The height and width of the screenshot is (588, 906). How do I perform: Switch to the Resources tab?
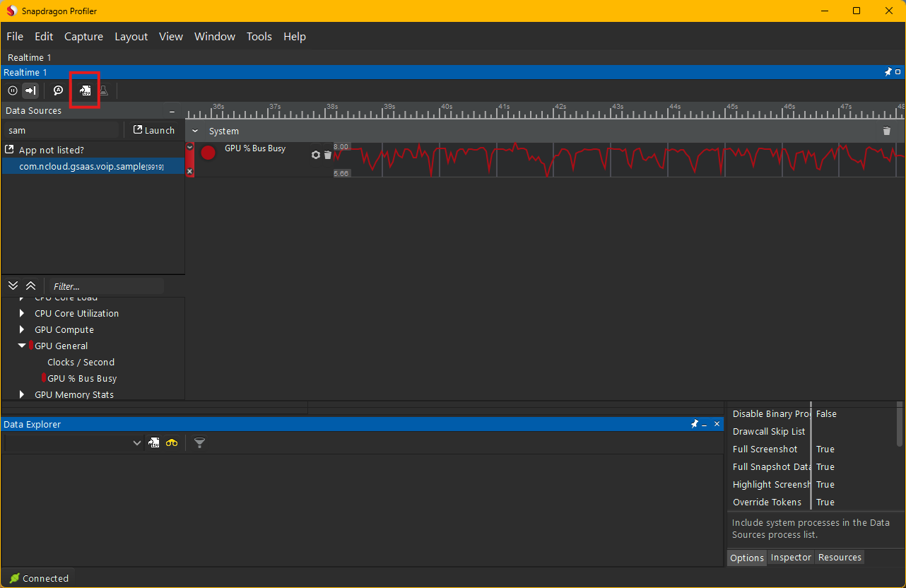(840, 558)
